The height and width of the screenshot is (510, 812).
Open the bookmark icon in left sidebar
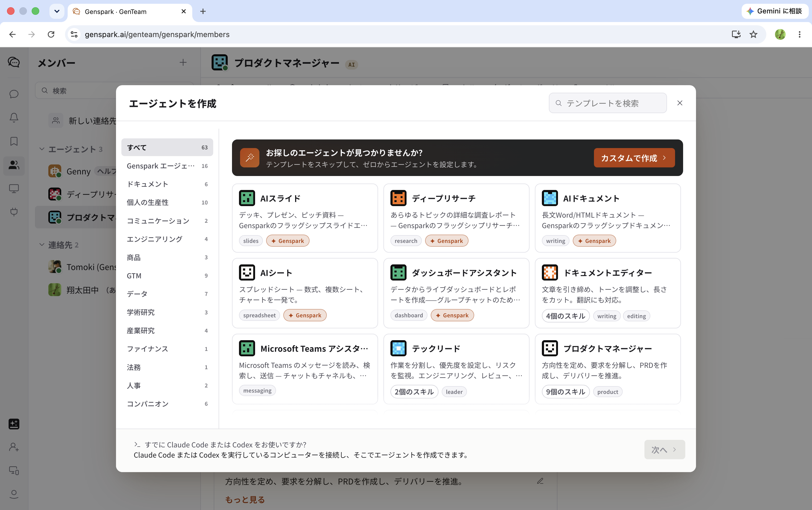pyautogui.click(x=14, y=141)
